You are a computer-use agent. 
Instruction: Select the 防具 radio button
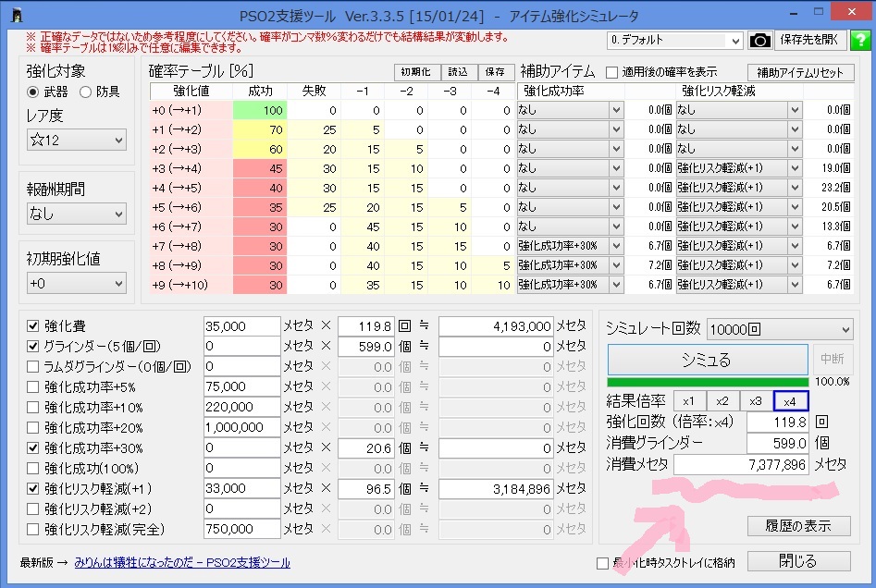(85, 92)
